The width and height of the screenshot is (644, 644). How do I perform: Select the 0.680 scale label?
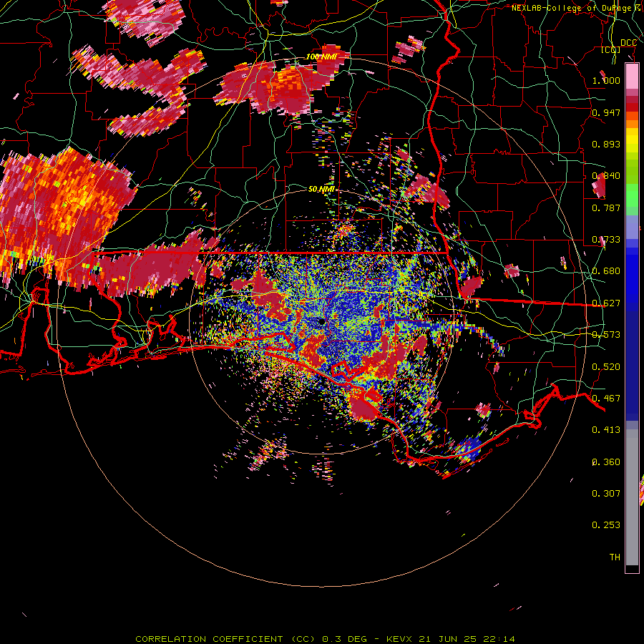[x=606, y=271]
